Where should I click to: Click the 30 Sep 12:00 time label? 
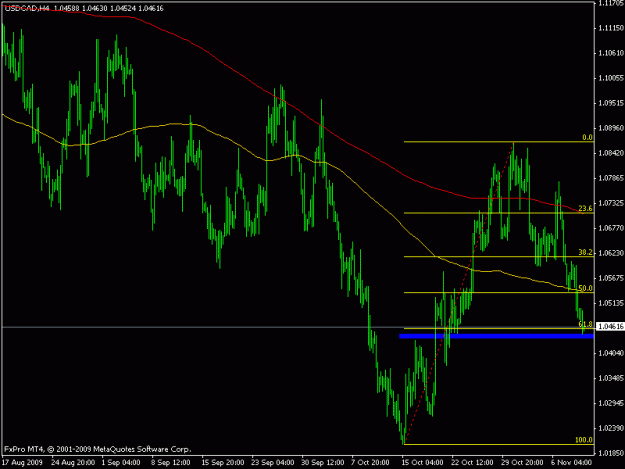click(322, 463)
